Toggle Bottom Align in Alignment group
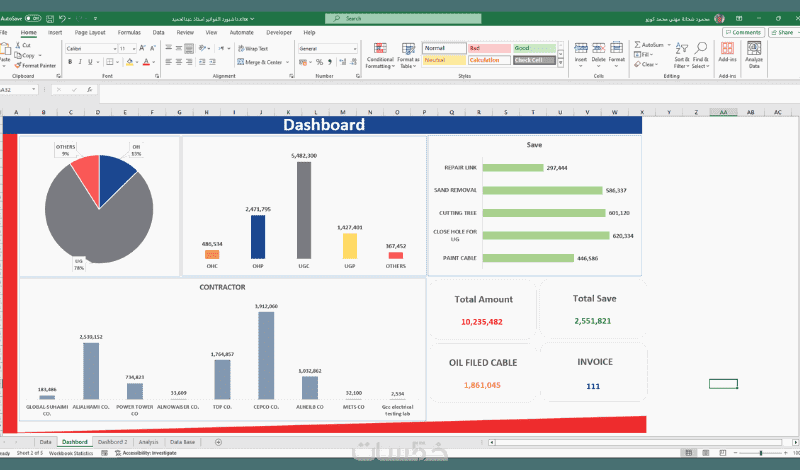Image resolution: width=800 pixels, height=470 pixels. (189, 48)
